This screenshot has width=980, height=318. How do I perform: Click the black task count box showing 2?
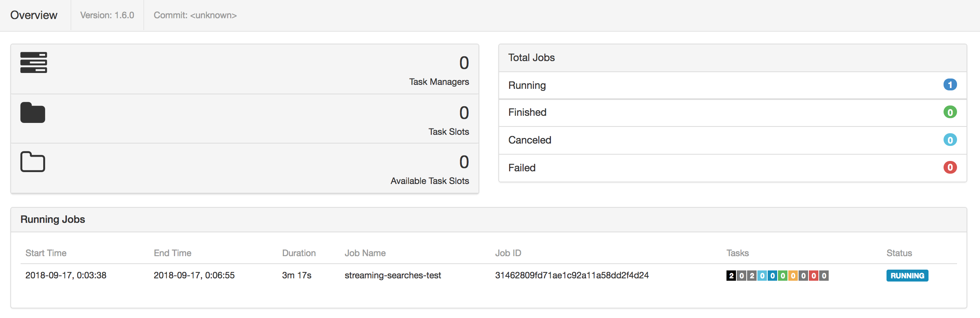731,276
